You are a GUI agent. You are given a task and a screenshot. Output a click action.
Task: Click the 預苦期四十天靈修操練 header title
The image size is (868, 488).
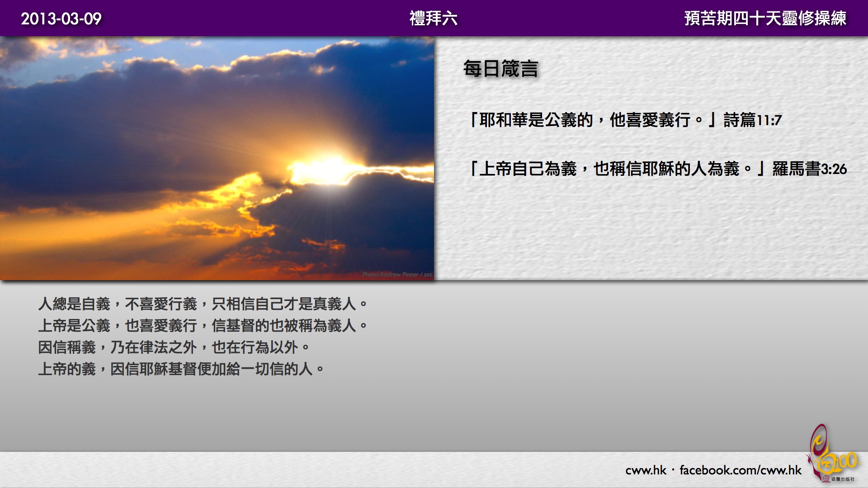765,19
